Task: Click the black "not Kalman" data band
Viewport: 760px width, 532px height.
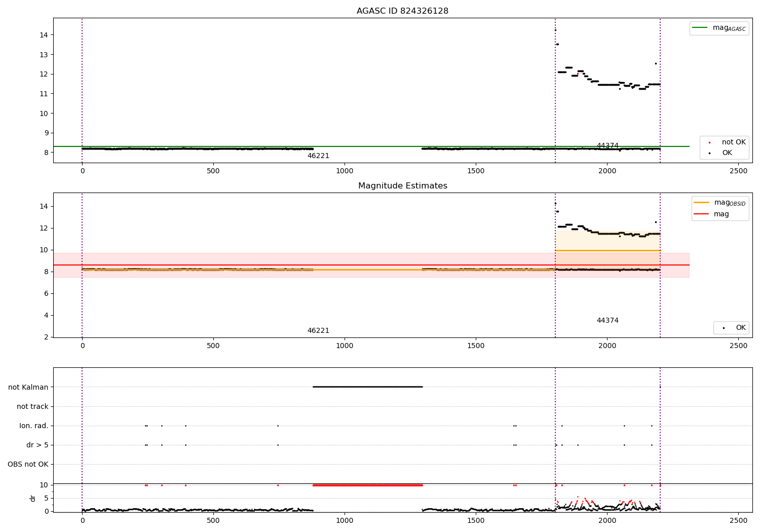Action: (x=367, y=387)
